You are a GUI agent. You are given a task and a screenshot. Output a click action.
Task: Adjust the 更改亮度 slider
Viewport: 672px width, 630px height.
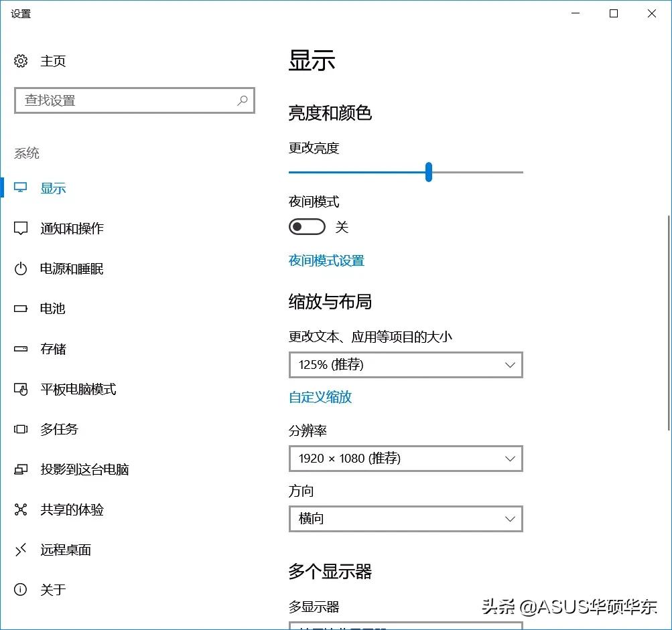[429, 172]
